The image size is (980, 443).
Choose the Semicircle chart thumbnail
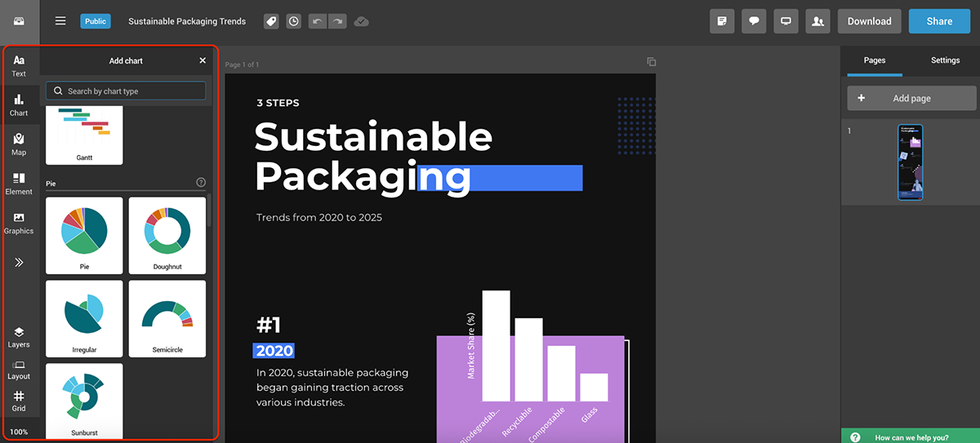167,318
